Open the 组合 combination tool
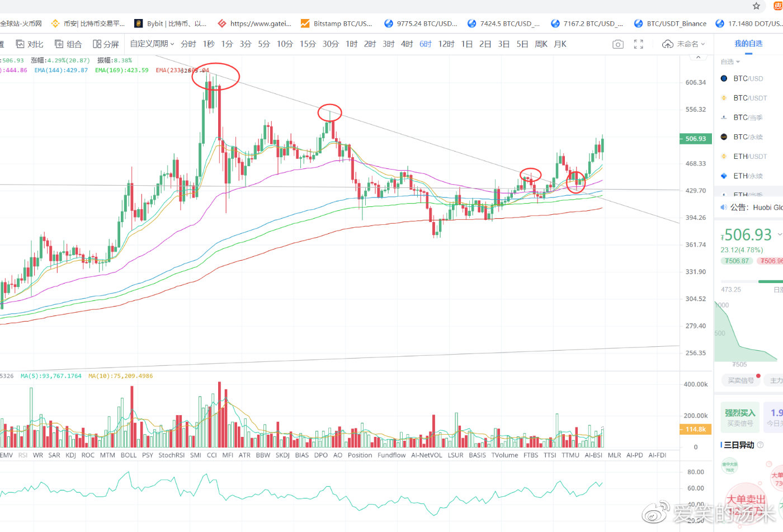Screen dimensions: 783x532 (x=68, y=44)
